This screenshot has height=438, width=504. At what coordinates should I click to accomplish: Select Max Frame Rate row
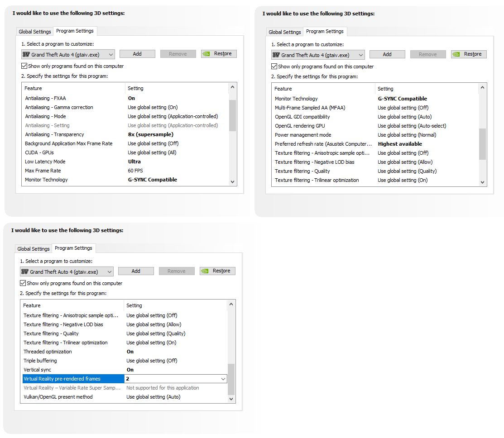(x=125, y=171)
